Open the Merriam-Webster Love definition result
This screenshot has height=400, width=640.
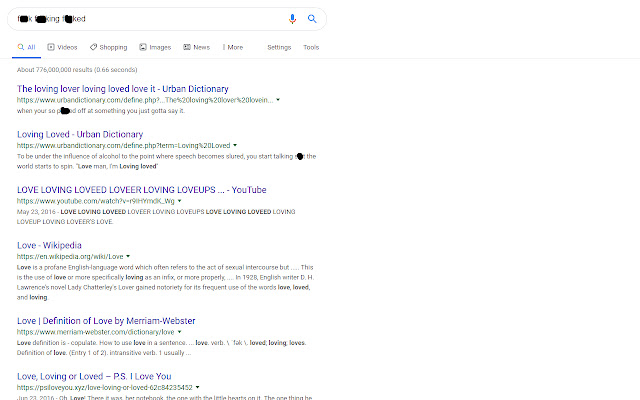tap(106, 321)
